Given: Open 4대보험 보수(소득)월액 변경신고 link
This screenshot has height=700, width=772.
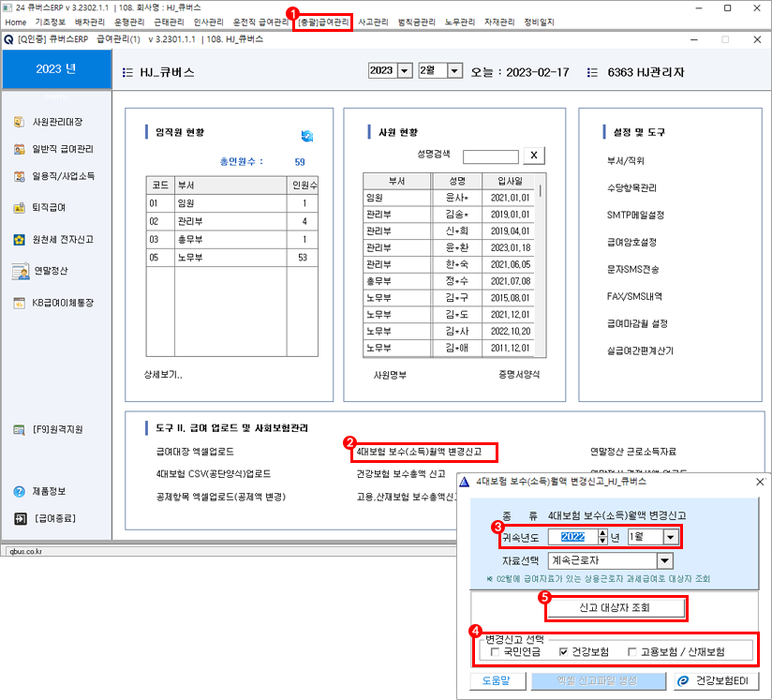Looking at the screenshot, I should point(419,452).
